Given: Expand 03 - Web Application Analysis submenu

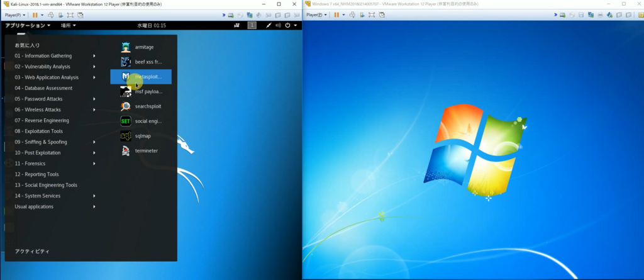Looking at the screenshot, I should click(55, 77).
